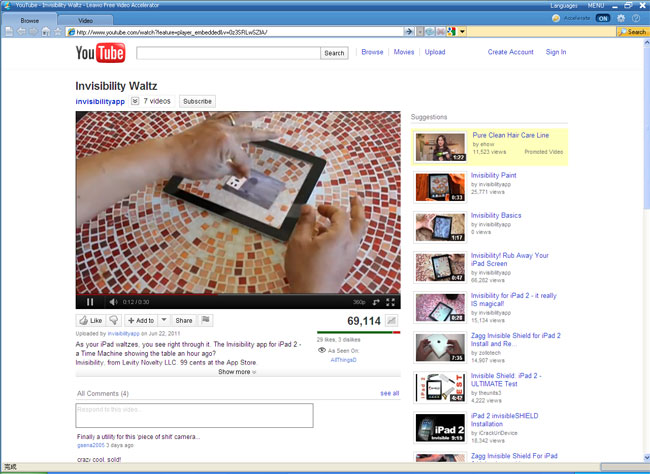Click the YouTube search input box
Image resolution: width=650 pixels, height=474 pixels.
(228, 53)
